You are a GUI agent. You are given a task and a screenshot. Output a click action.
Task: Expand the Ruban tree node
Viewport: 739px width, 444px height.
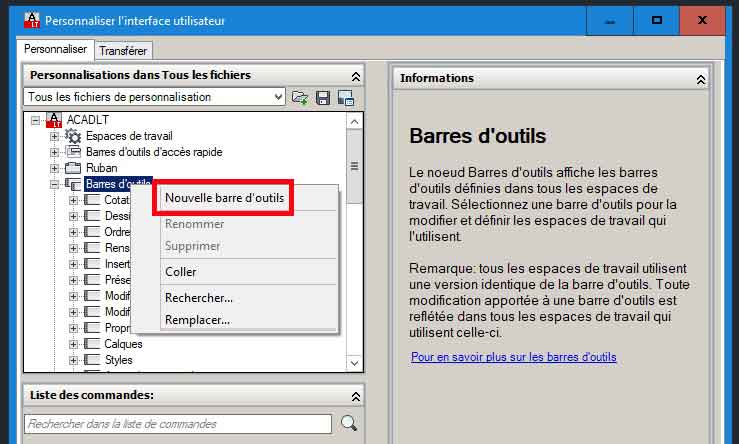(x=55, y=168)
